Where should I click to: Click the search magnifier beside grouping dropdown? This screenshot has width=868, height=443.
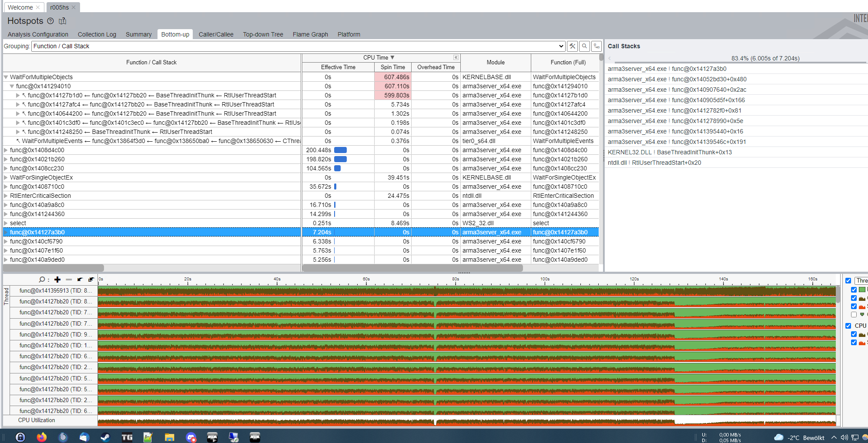pos(585,46)
